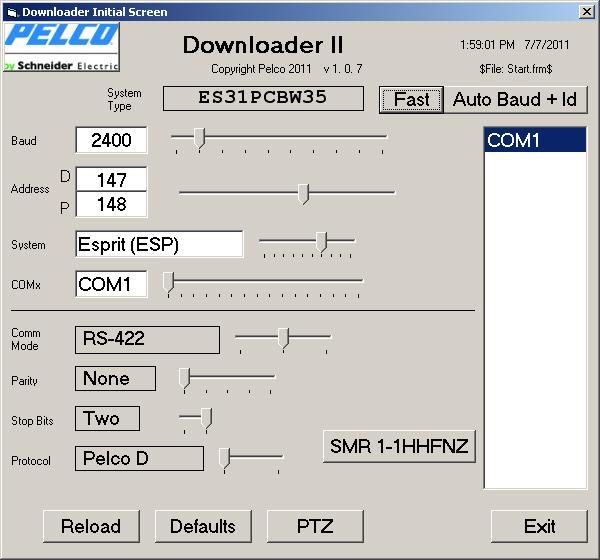Click the Copyright Pelco 2011 text

(x=261, y=69)
